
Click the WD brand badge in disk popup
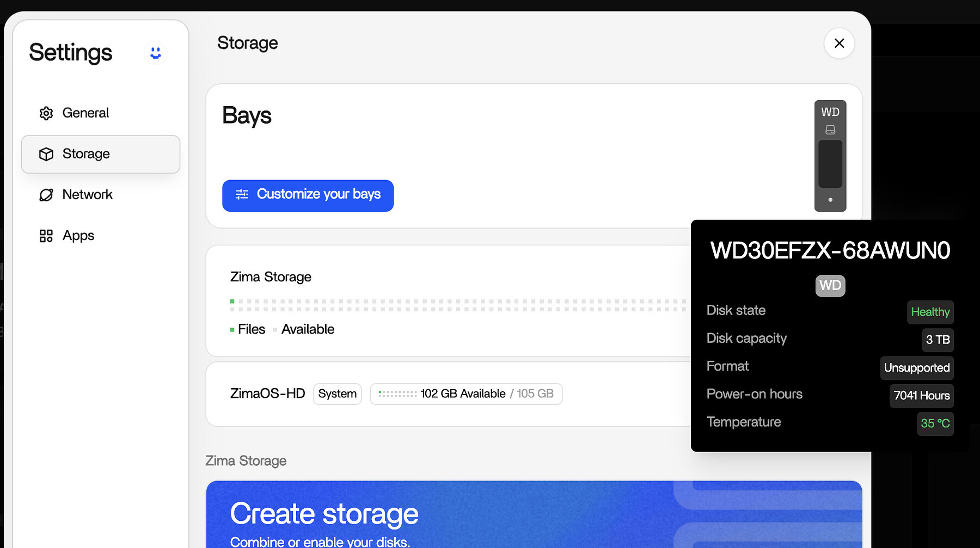830,286
